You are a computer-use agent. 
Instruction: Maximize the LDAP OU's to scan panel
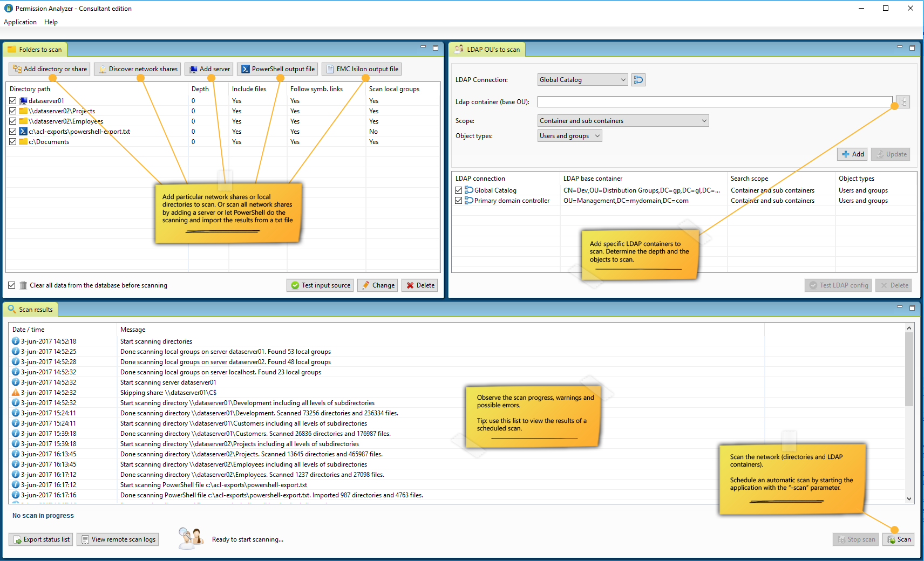point(912,48)
